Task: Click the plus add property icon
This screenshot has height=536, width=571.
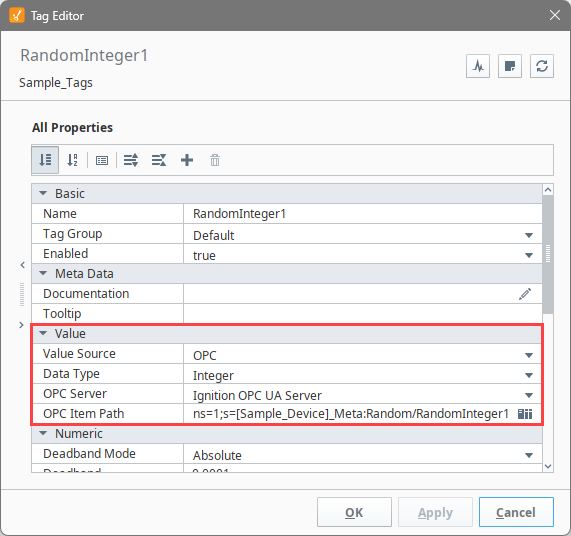Action: point(187,160)
